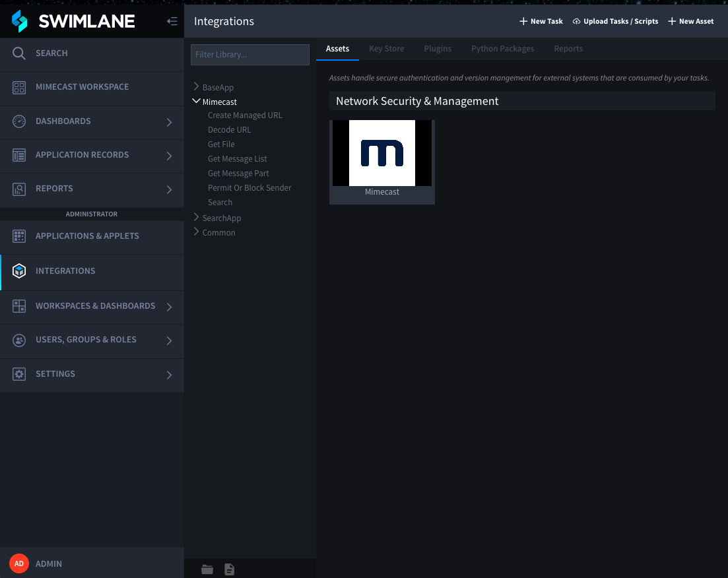This screenshot has height=578, width=728.
Task: Expand the Users, Groups & Roles menu
Action: pyautogui.click(x=169, y=340)
